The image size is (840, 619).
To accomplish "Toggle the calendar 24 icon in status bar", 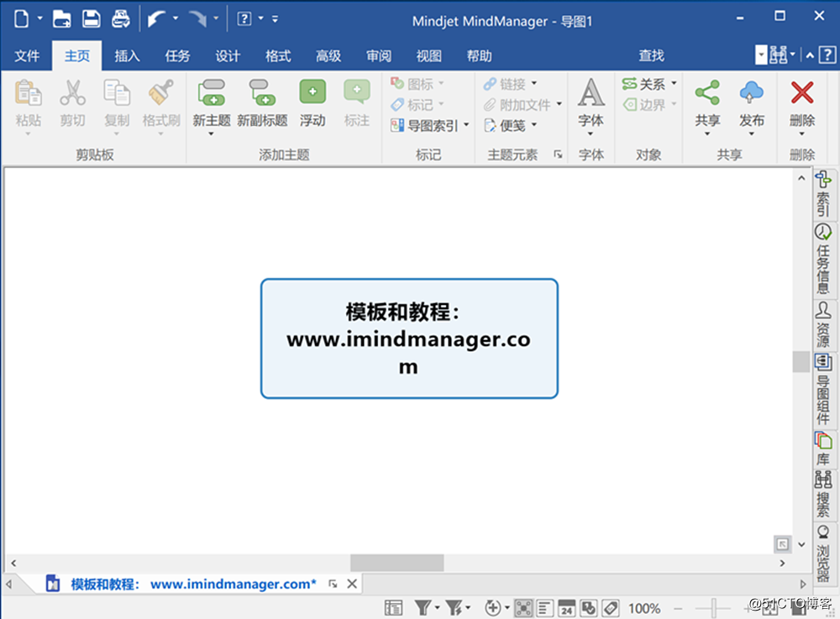I will (x=567, y=608).
